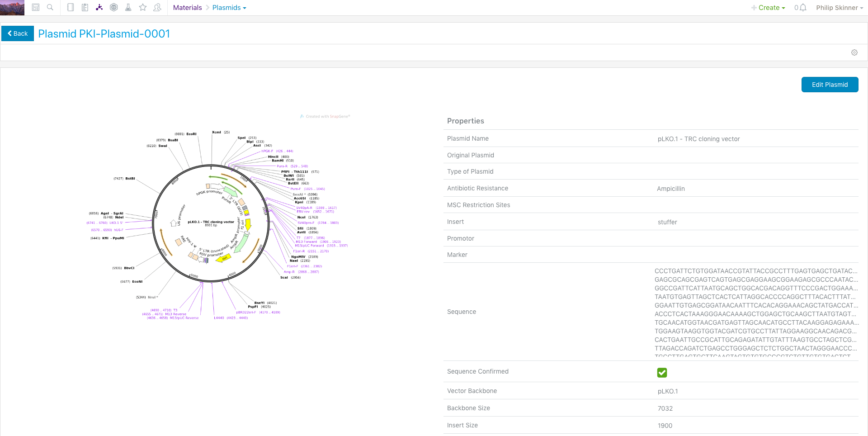Image resolution: width=868 pixels, height=436 pixels.
Task: Open the clipboard tasks icon
Action: coord(85,7)
